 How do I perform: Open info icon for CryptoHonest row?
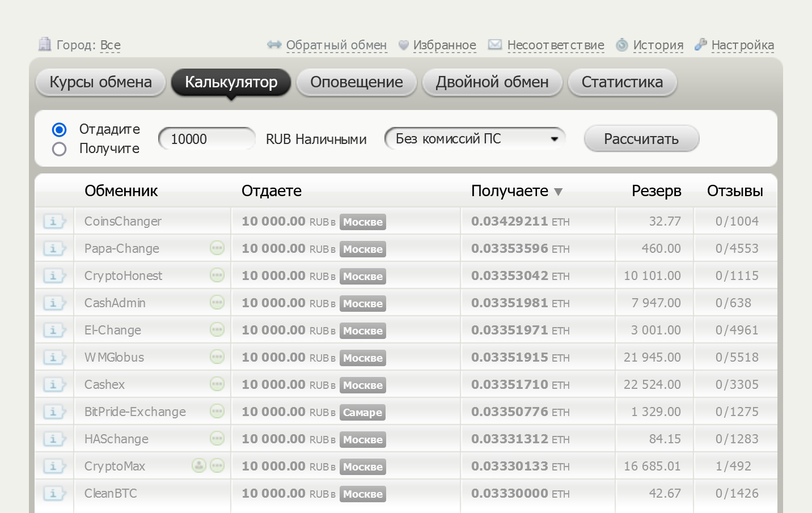point(55,275)
